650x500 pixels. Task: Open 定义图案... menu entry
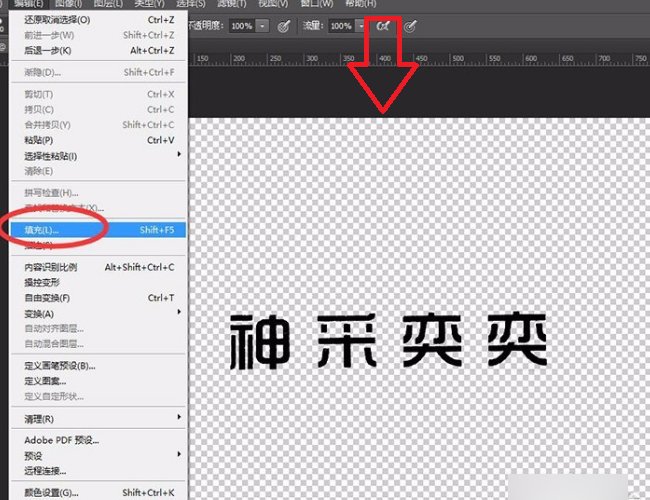click(x=99, y=381)
